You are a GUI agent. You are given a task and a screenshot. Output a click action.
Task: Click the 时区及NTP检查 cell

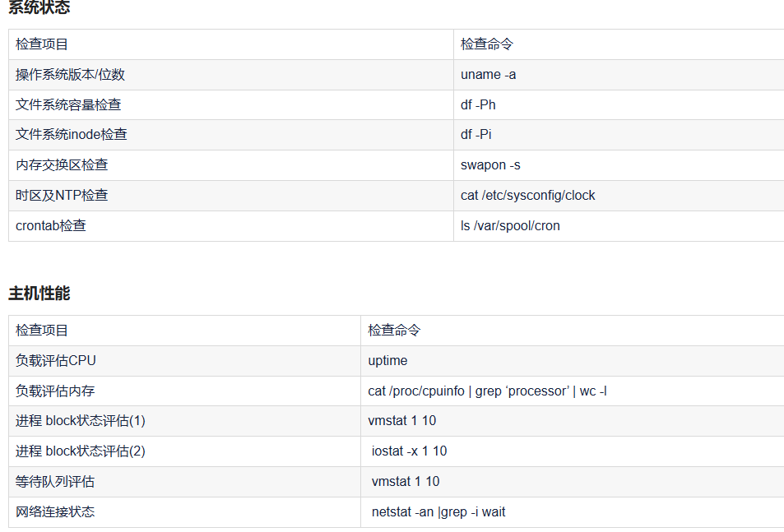pyautogui.click(x=62, y=196)
